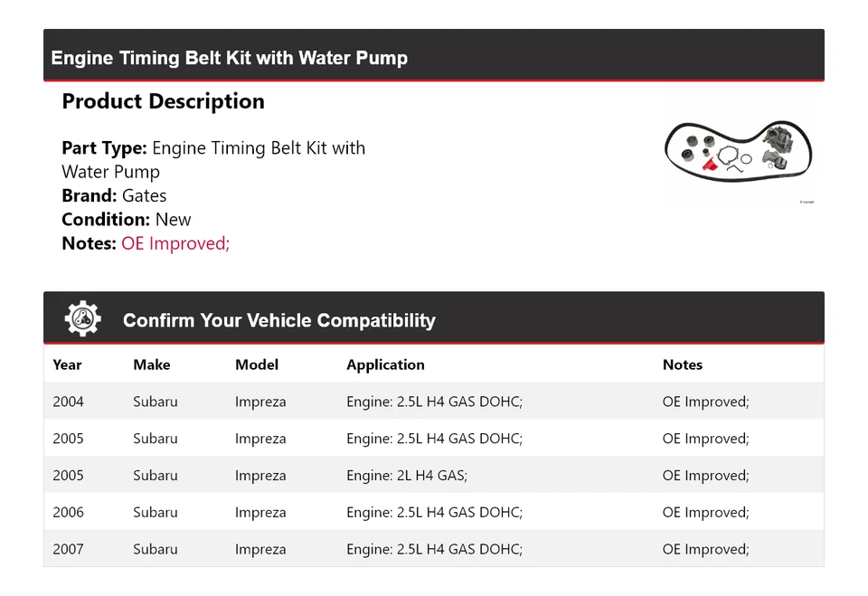Click the red OE Improved notes link

[x=175, y=243]
